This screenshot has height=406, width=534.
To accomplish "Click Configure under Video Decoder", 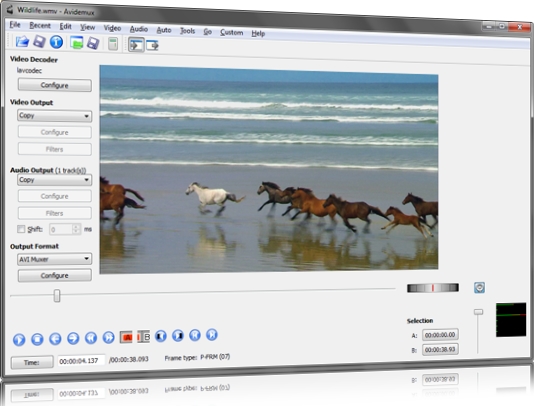I will pos(54,85).
